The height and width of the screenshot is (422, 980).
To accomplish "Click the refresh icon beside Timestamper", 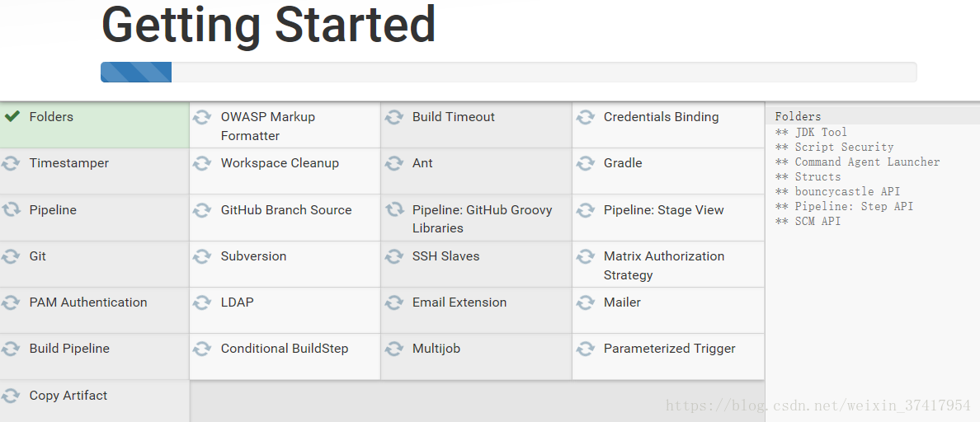I will (x=11, y=163).
